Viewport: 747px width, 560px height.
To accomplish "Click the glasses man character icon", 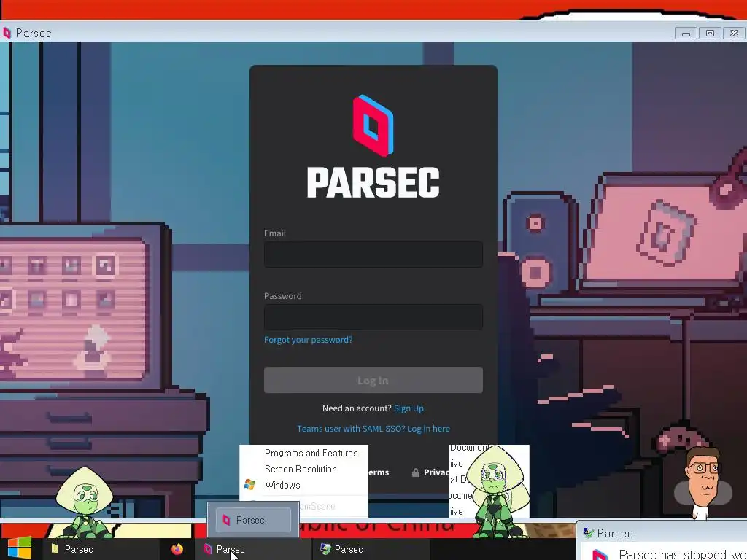I will click(704, 482).
